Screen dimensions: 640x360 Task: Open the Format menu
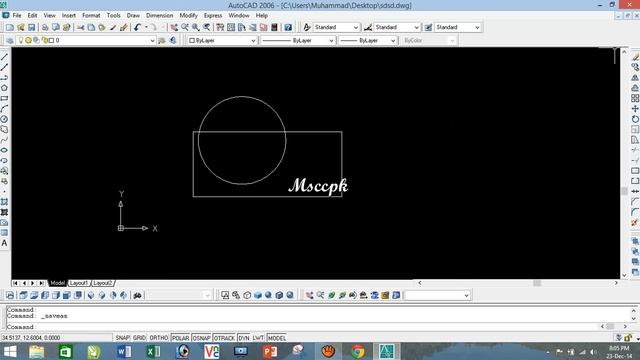[91, 15]
